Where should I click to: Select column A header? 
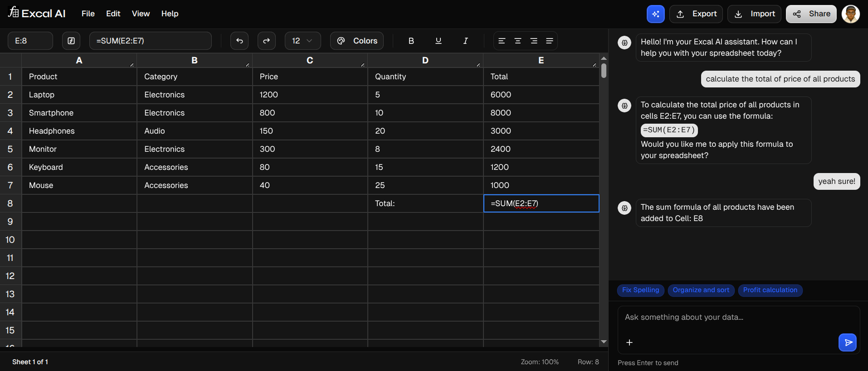coord(79,60)
